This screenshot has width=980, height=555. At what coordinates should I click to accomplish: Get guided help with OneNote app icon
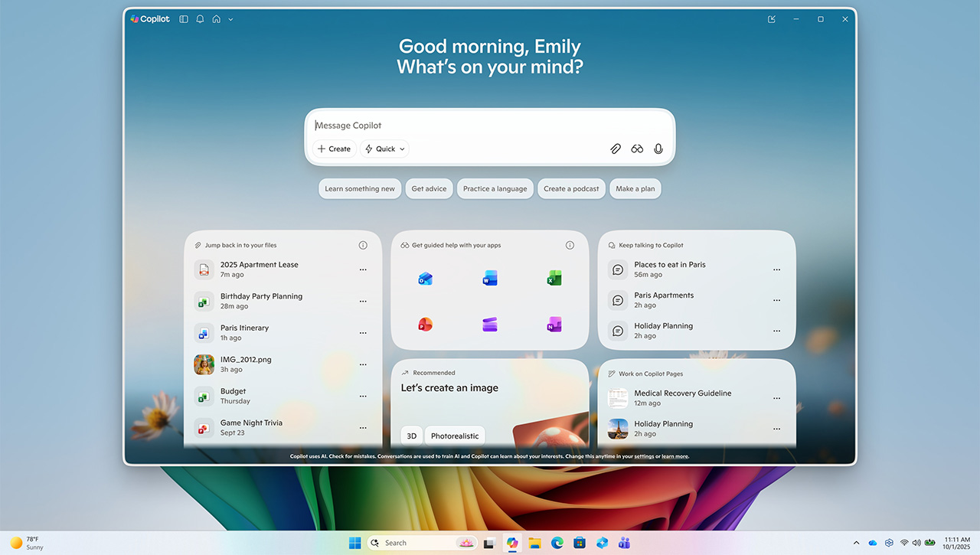click(x=554, y=325)
